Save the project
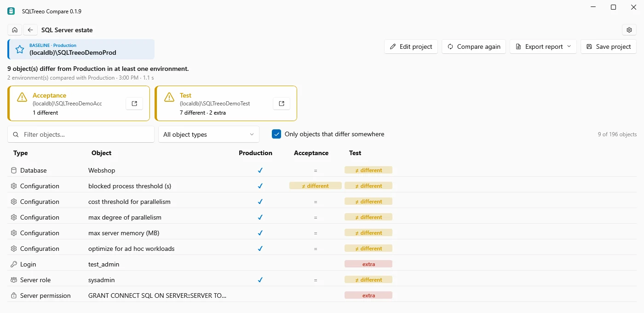The image size is (644, 313). (609, 46)
